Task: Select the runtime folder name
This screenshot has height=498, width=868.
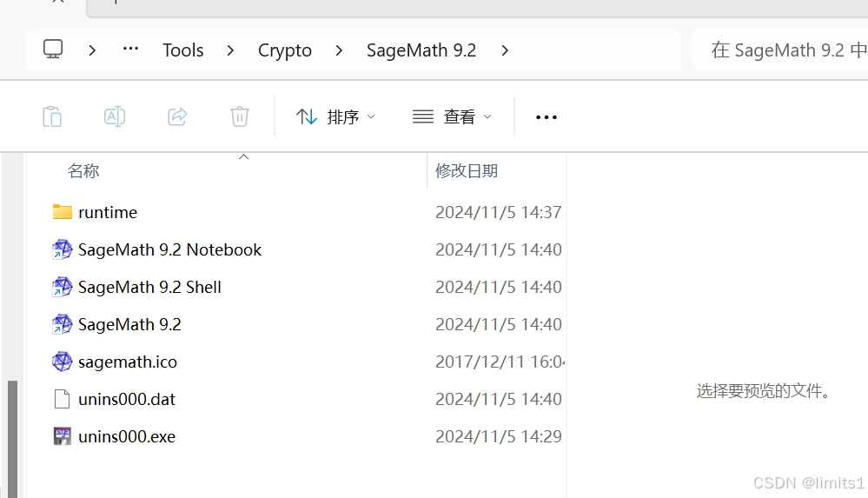Action: coord(108,212)
